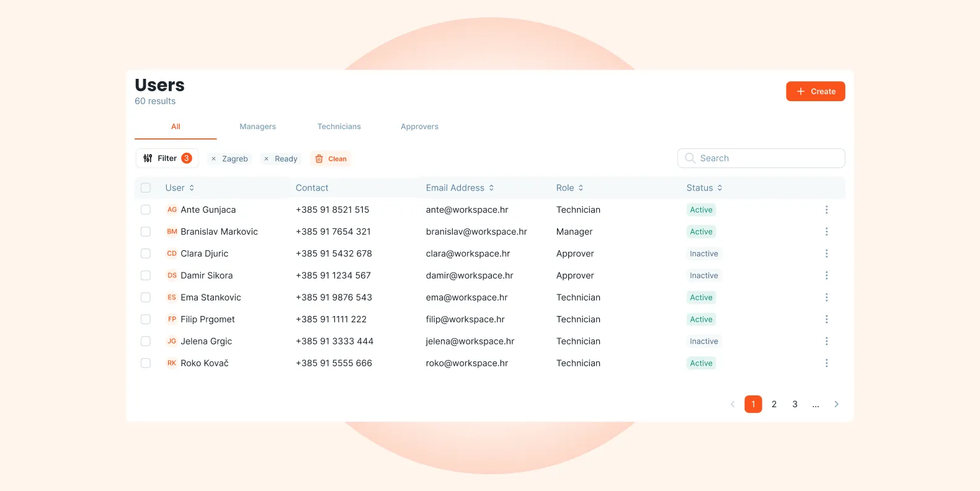Image resolution: width=980 pixels, height=491 pixels.
Task: Switch to the Technicians tab
Action: point(339,127)
